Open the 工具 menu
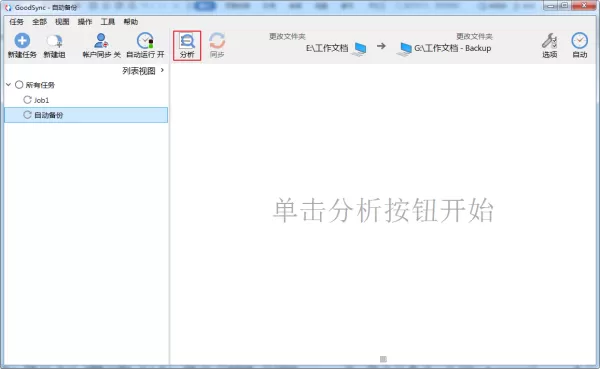The height and width of the screenshot is (369, 600). (108, 22)
